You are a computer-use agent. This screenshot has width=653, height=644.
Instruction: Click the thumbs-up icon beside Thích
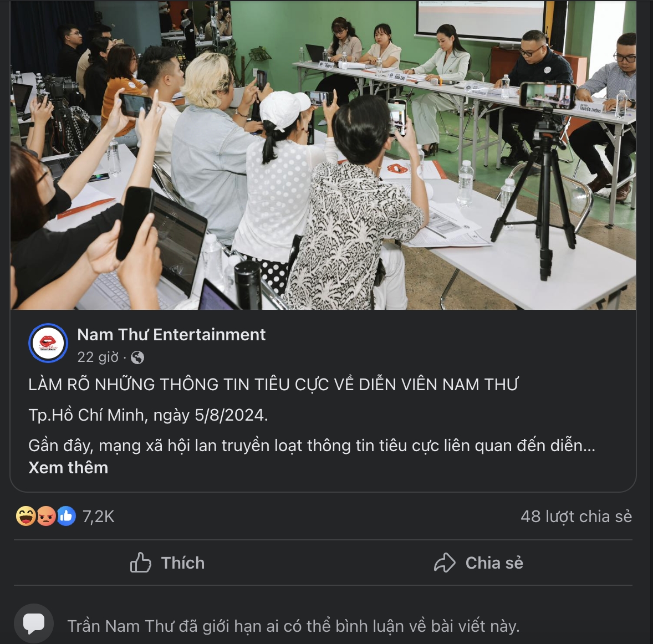pos(140,563)
